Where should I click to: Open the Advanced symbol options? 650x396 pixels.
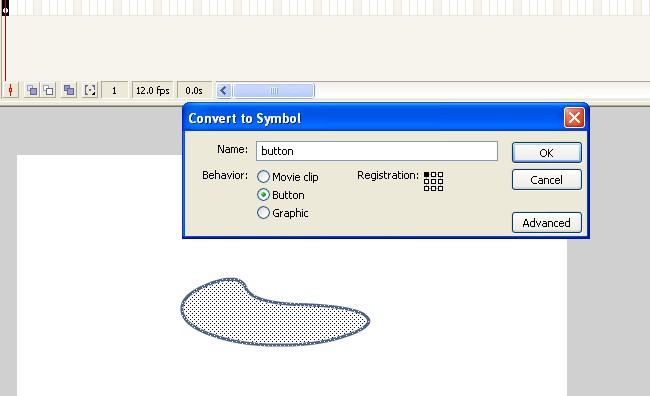pyautogui.click(x=546, y=223)
